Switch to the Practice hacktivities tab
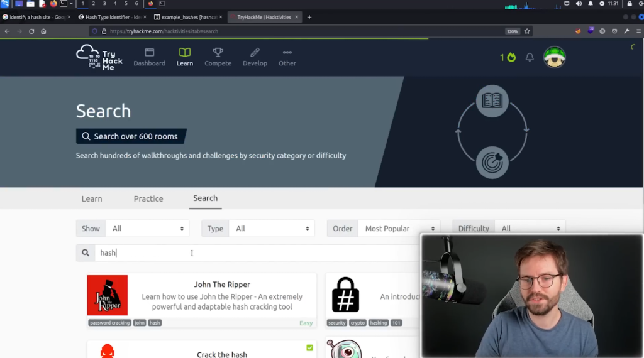644x358 pixels. [148, 198]
